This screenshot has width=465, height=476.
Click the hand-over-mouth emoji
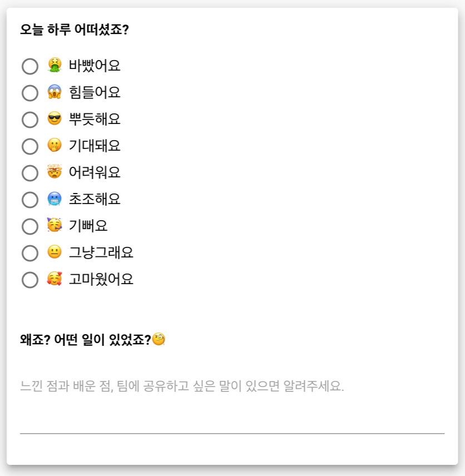(x=55, y=145)
